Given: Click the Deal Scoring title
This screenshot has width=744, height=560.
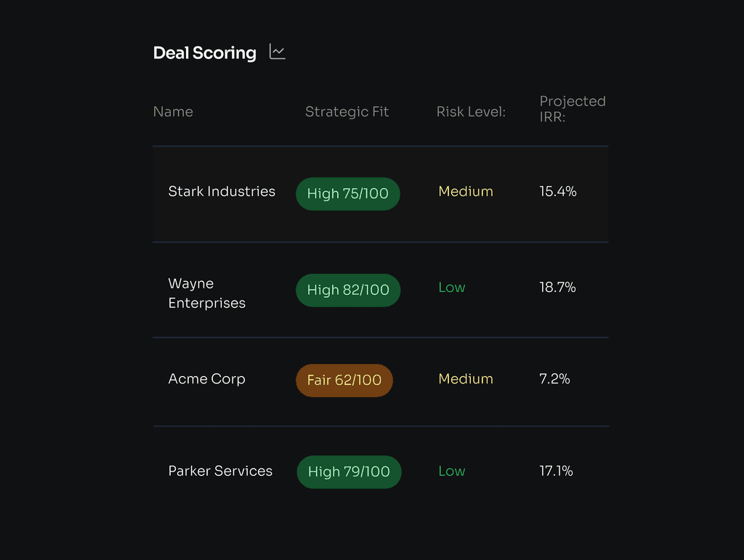Looking at the screenshot, I should pos(204,52).
